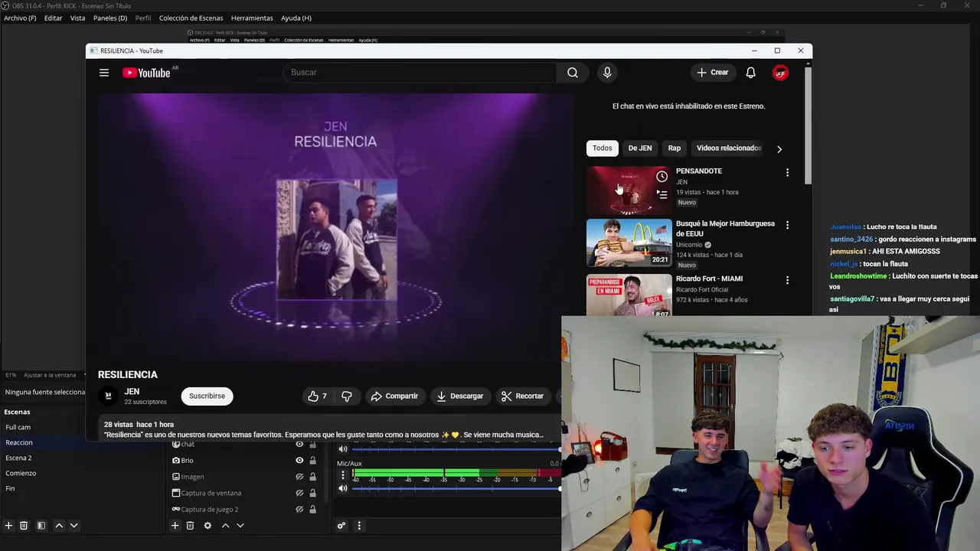Viewport: 980px width, 551px height.
Task: Dislike the RESILIENCIA video
Action: pos(347,396)
